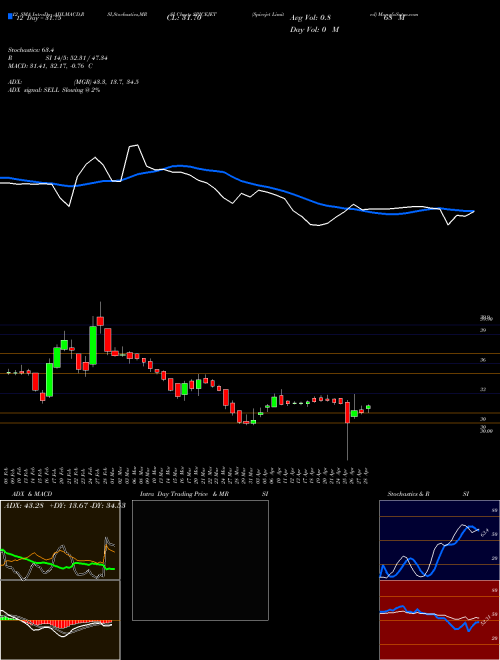500x660 pixels.
Task: Select the 'ADX: 43.28 +DY: 13.67 -DY: 34.53' header
Action: point(65,505)
